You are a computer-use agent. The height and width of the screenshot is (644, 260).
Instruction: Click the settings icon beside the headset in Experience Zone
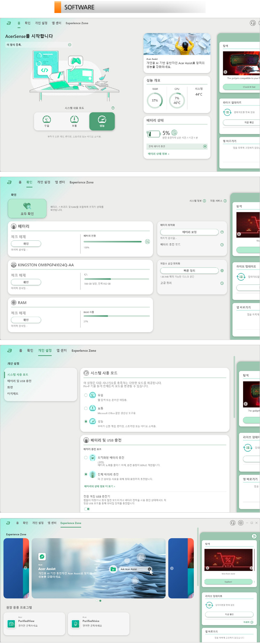[241, 523]
